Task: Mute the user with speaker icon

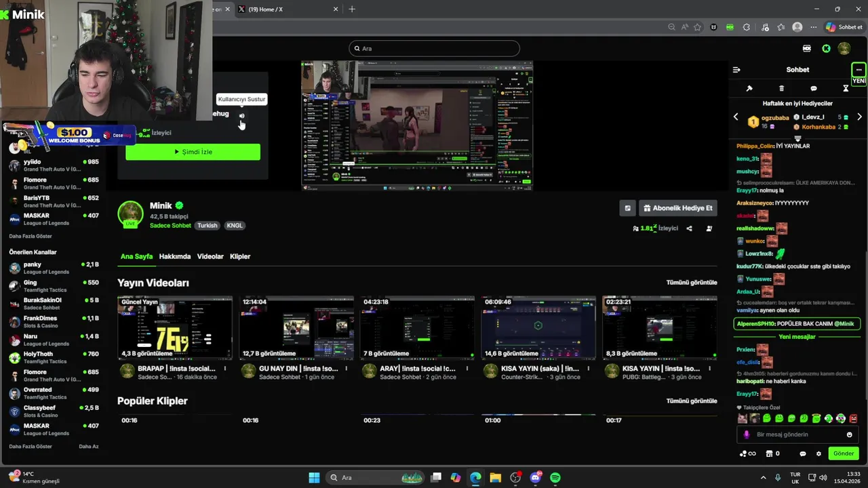Action: [x=241, y=116]
